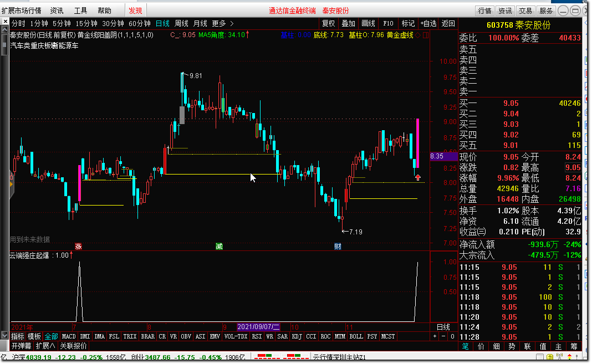Click the 行情 button at top right

click(485, 11)
